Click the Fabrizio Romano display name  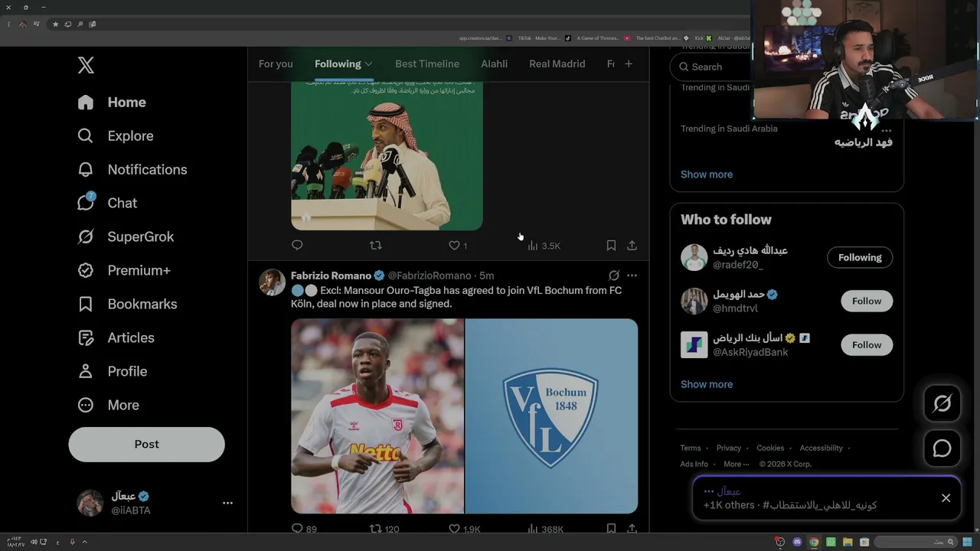[x=331, y=275]
